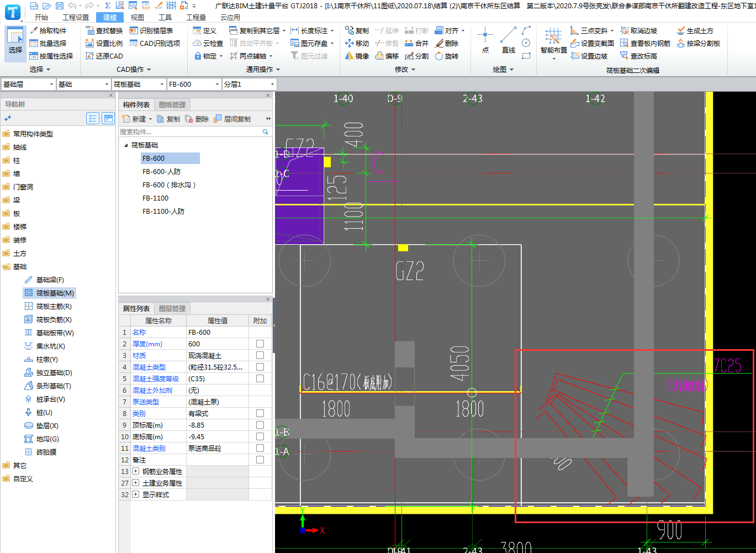The width and height of the screenshot is (756, 553).
Task: Switch to the 开始 ribbon tab
Action: click(x=41, y=18)
